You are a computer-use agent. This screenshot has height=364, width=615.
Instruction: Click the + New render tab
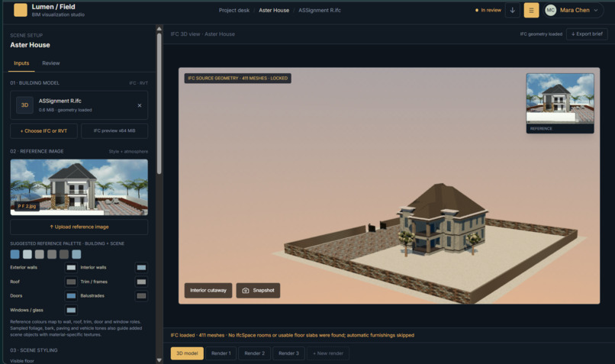(x=328, y=353)
